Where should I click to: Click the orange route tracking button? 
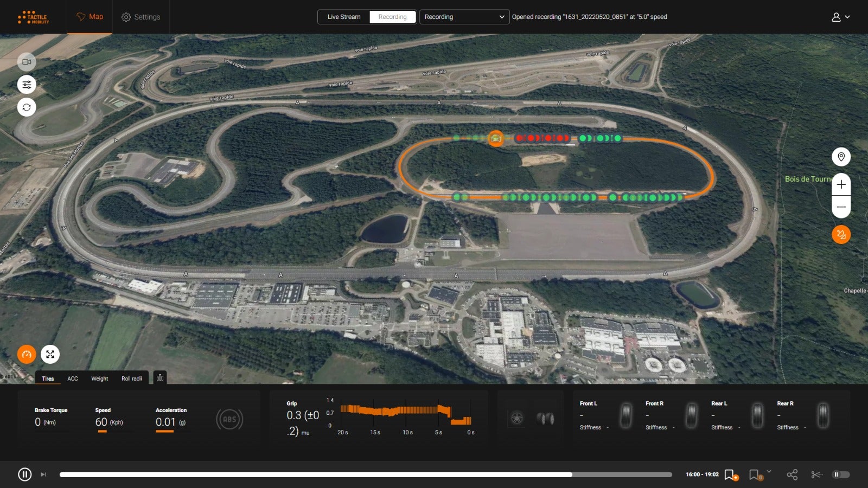coord(841,235)
